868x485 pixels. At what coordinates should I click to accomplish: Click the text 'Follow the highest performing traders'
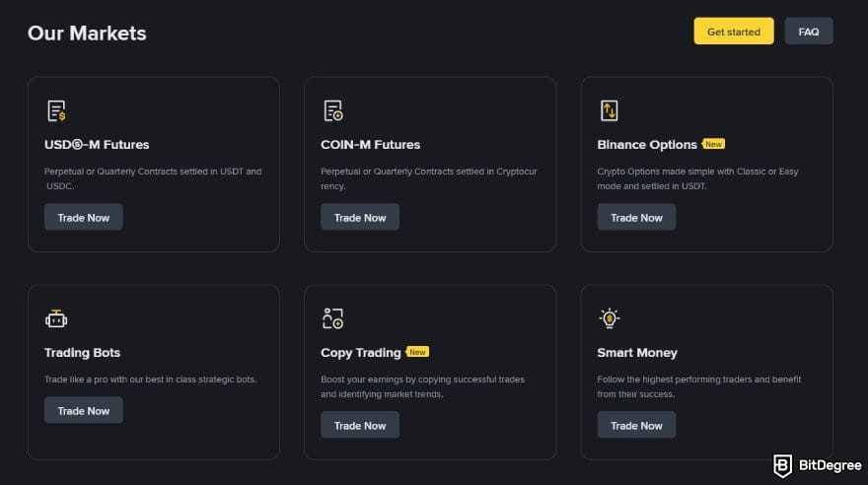click(675, 380)
